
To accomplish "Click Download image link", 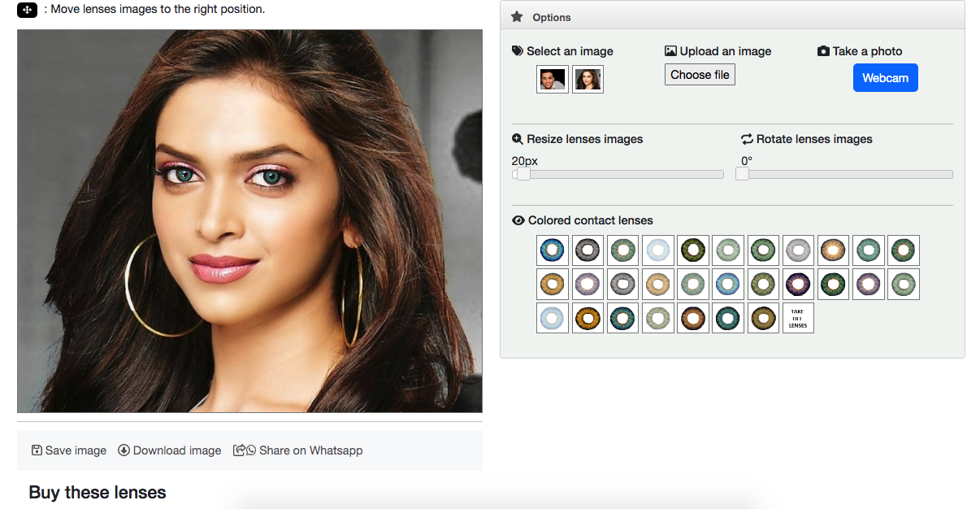I will click(x=169, y=450).
